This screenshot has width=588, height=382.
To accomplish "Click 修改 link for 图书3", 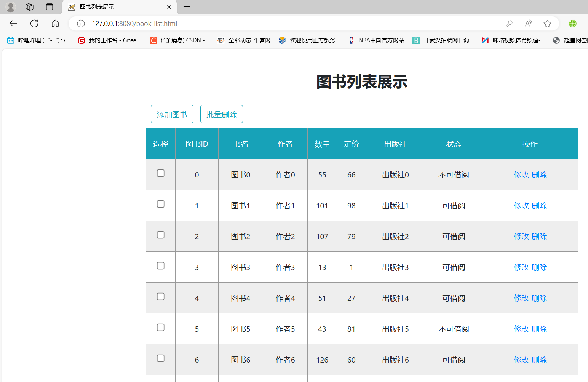I will (521, 267).
